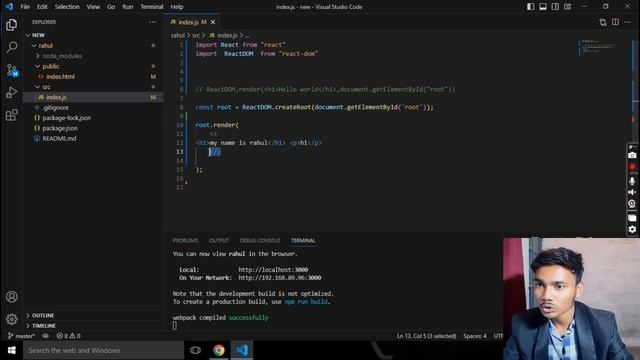Close the index.js editor tab

pyautogui.click(x=213, y=22)
